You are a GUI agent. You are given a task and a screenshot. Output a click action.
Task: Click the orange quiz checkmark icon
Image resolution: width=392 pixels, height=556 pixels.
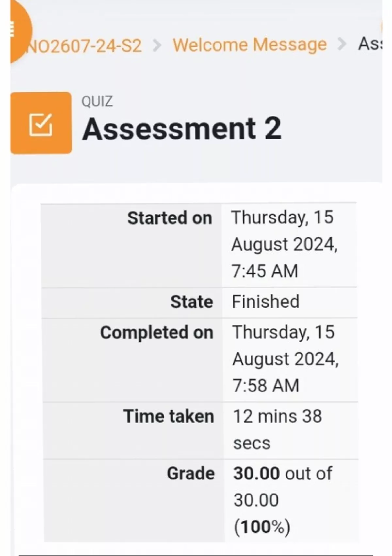tap(41, 123)
